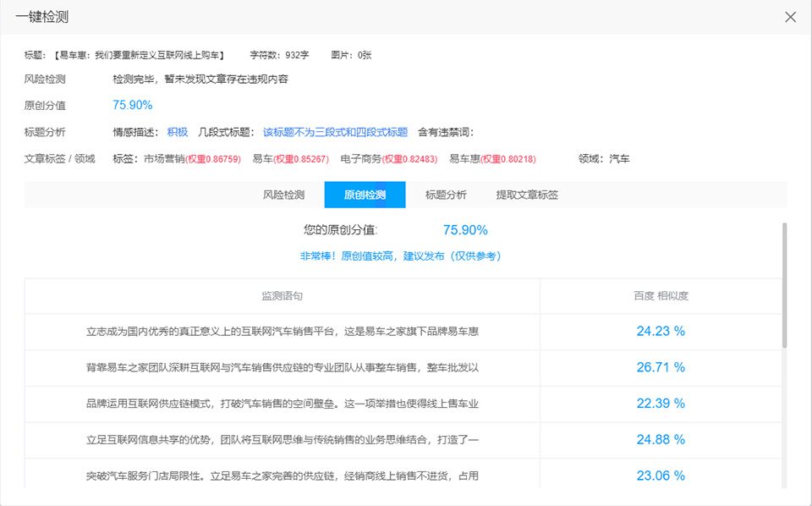Click the 75.90% beside 您的原创分值

tap(465, 230)
